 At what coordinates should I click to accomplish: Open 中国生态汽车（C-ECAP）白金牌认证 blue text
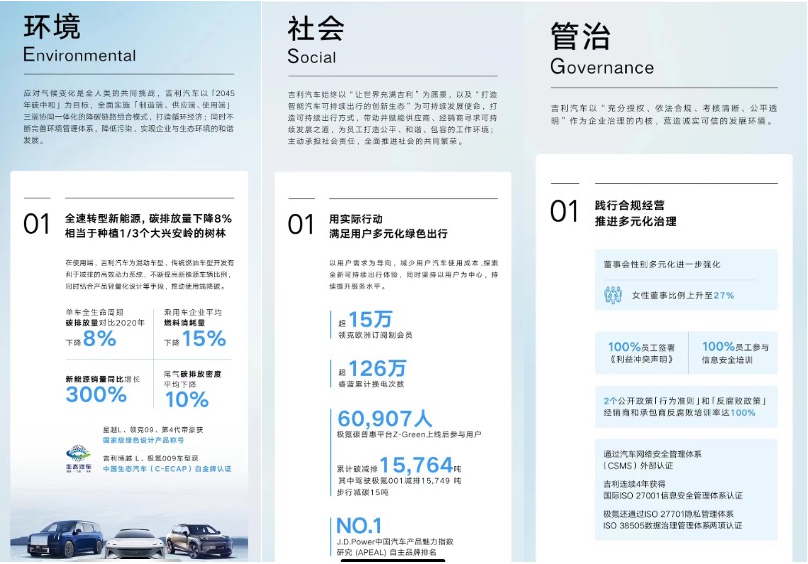coord(167,469)
